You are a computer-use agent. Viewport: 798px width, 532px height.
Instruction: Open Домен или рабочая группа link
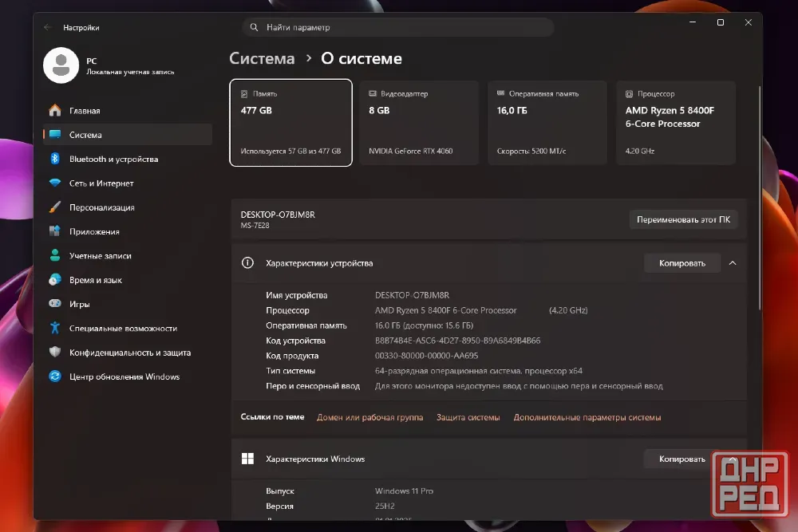point(370,417)
